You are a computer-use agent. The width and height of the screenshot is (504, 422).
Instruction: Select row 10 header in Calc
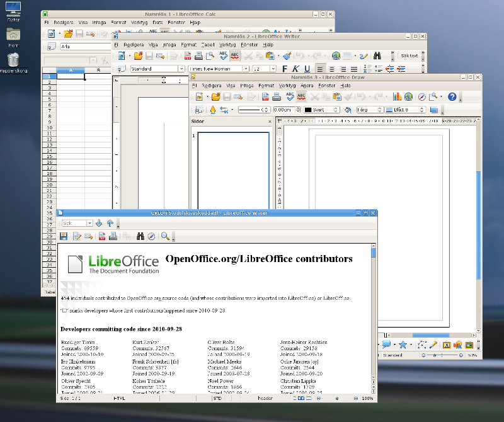pos(50,128)
